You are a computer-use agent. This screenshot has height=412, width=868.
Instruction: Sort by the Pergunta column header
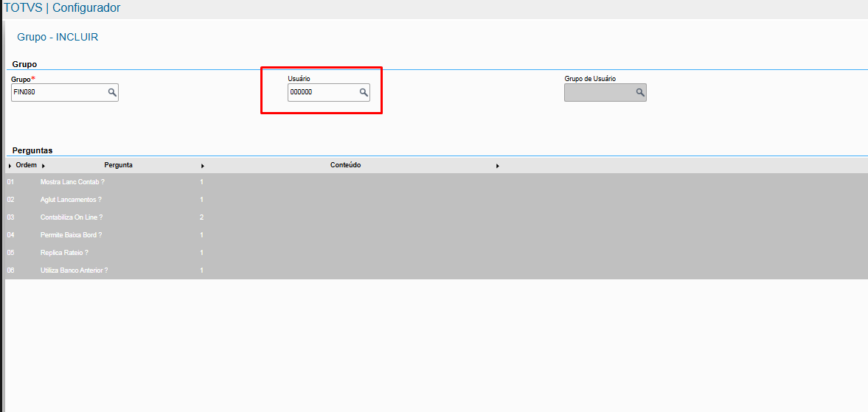tap(119, 165)
